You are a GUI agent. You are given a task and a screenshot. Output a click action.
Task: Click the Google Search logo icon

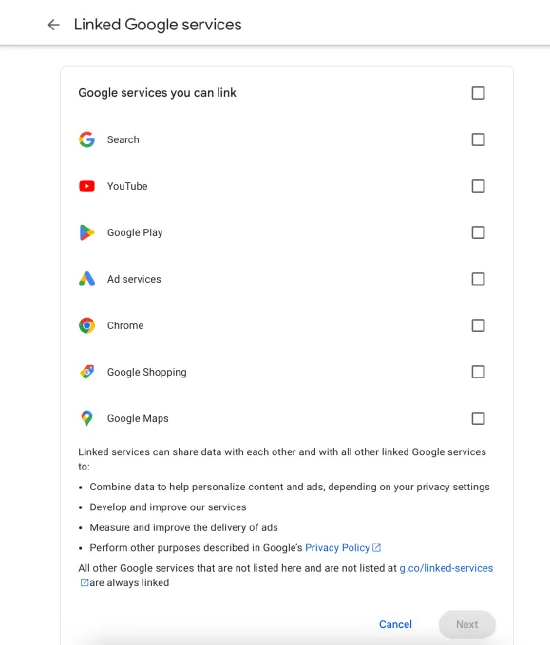coord(87,139)
